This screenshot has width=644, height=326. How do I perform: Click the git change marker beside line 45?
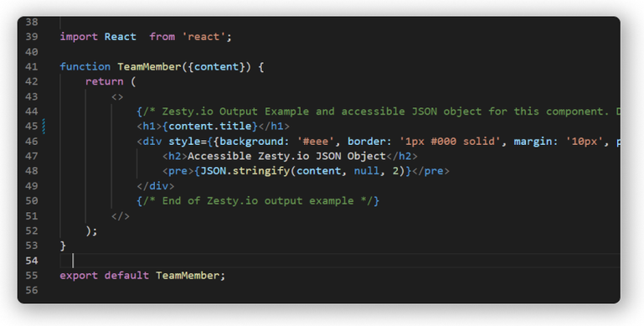(44, 127)
